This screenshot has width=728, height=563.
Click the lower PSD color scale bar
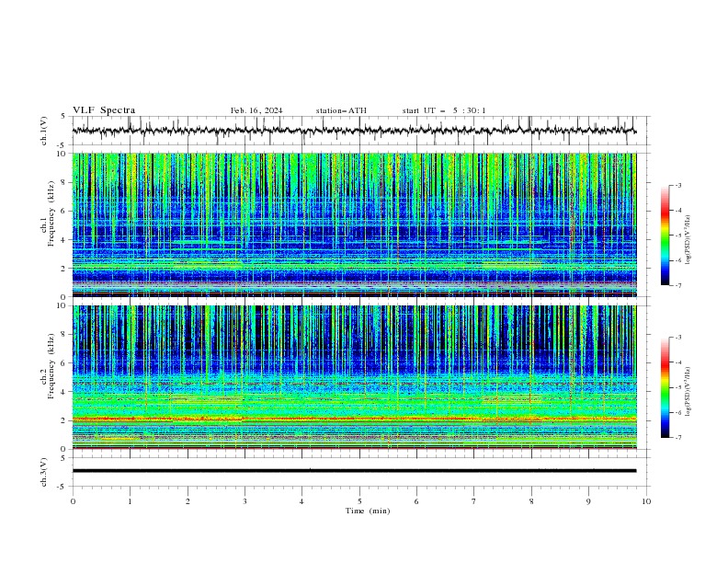(x=665, y=387)
